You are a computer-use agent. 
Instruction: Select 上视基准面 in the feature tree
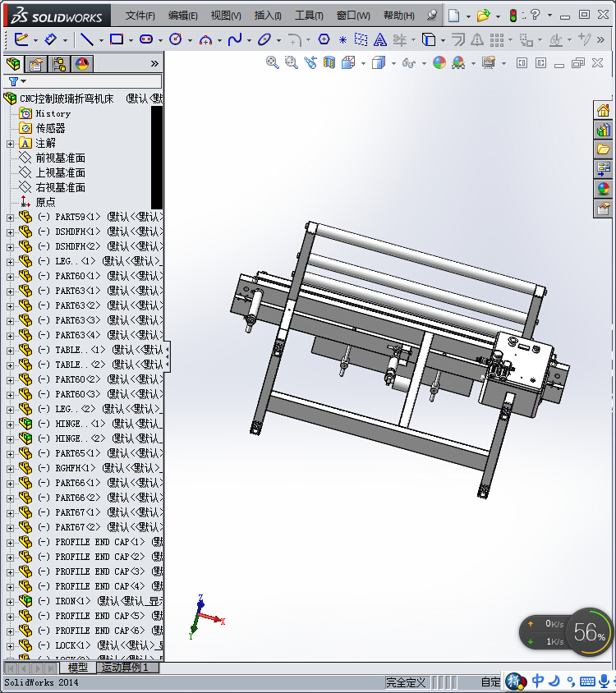[60, 172]
